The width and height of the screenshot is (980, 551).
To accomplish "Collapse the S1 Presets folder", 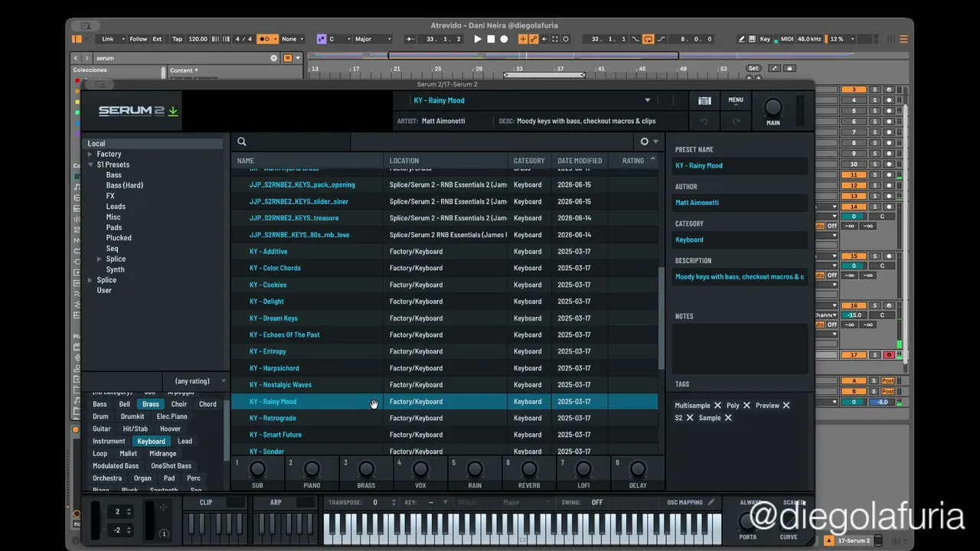I will click(90, 165).
